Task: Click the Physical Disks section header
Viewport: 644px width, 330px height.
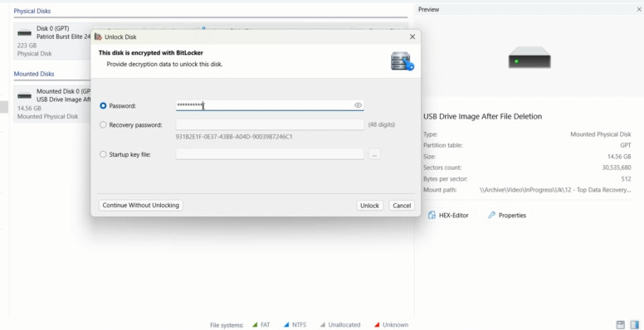Action: point(32,11)
